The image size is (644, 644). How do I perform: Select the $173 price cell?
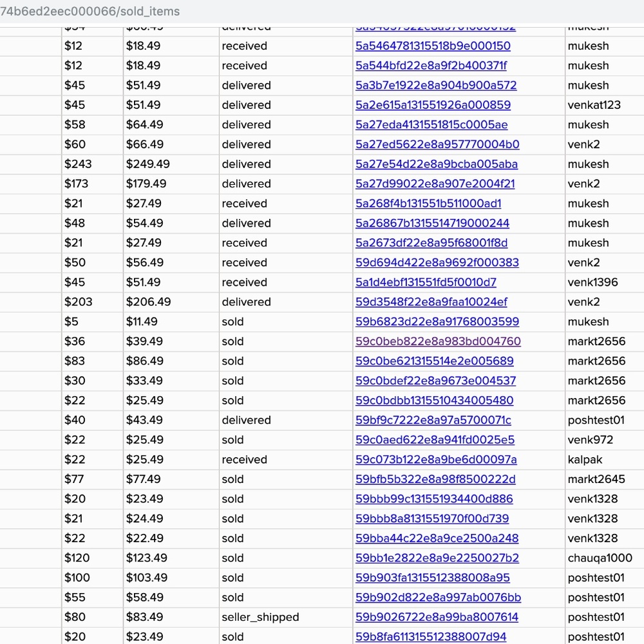click(x=92, y=184)
